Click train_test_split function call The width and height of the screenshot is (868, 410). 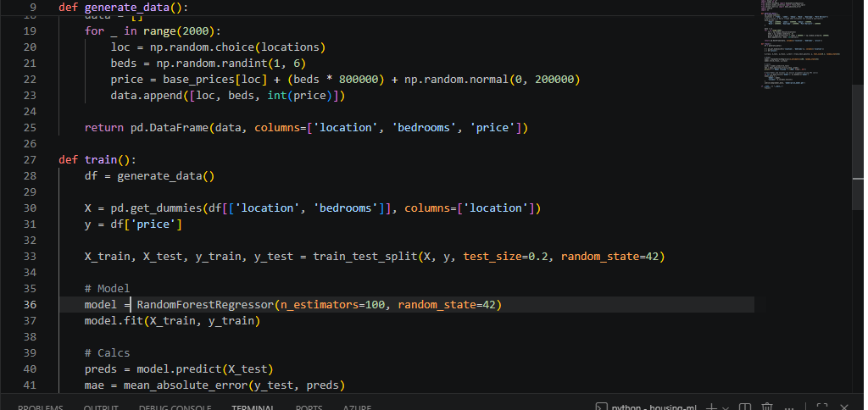tap(364, 256)
